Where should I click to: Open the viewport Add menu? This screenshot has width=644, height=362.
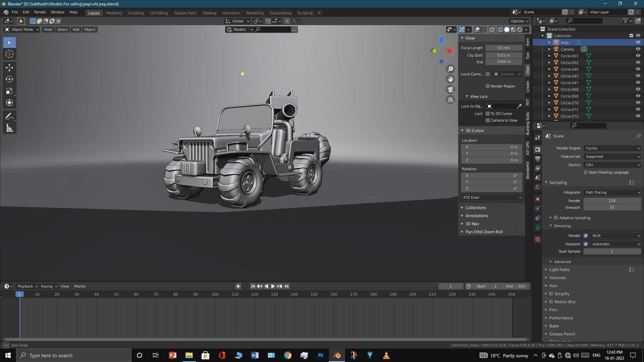[76, 29]
